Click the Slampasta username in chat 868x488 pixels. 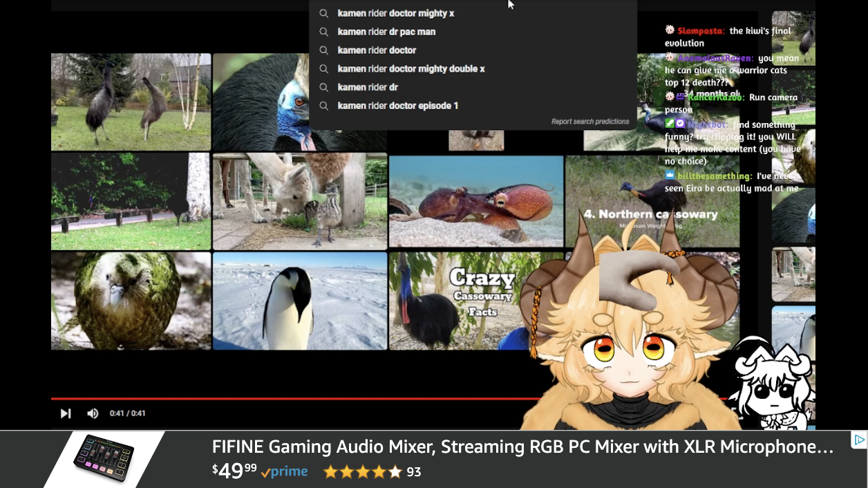(701, 30)
